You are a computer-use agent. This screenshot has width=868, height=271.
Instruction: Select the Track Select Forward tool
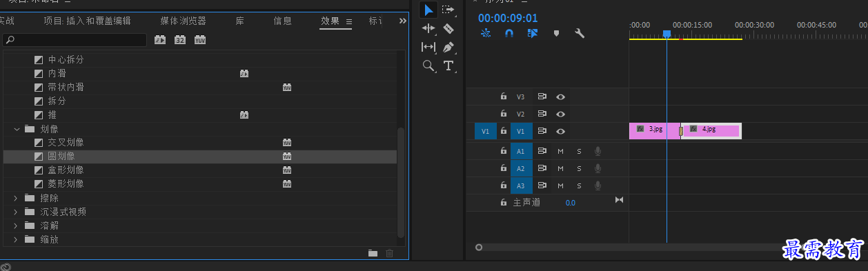(x=448, y=10)
